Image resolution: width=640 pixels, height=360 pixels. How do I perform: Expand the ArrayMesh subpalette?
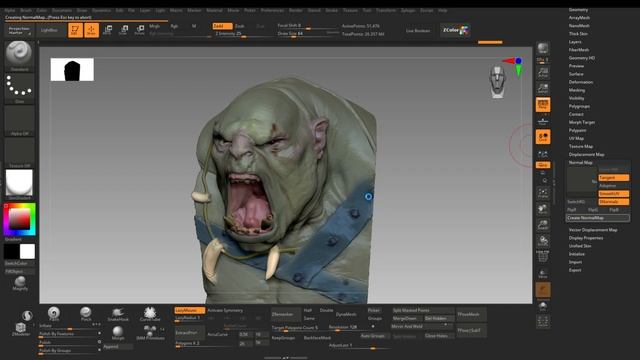(x=579, y=18)
